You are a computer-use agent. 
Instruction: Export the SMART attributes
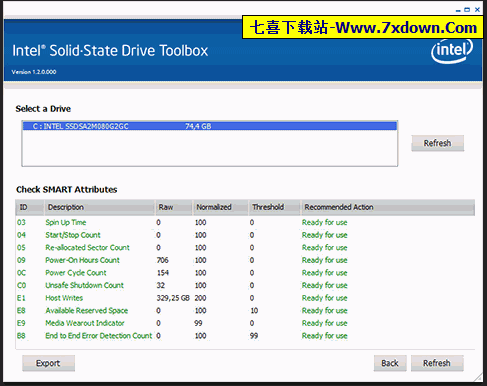[48, 363]
